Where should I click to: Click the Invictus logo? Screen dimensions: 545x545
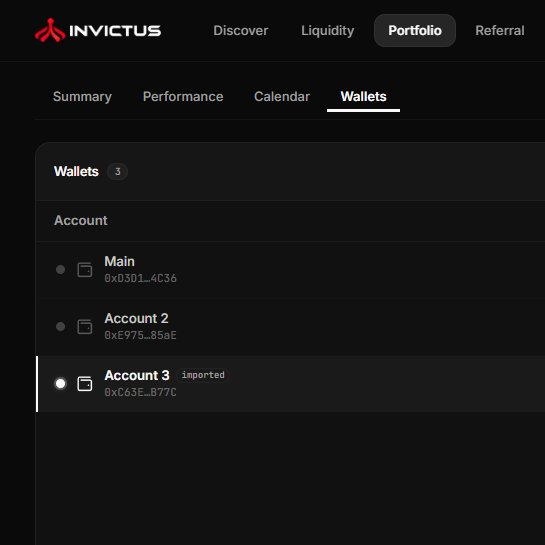[x=98, y=30]
